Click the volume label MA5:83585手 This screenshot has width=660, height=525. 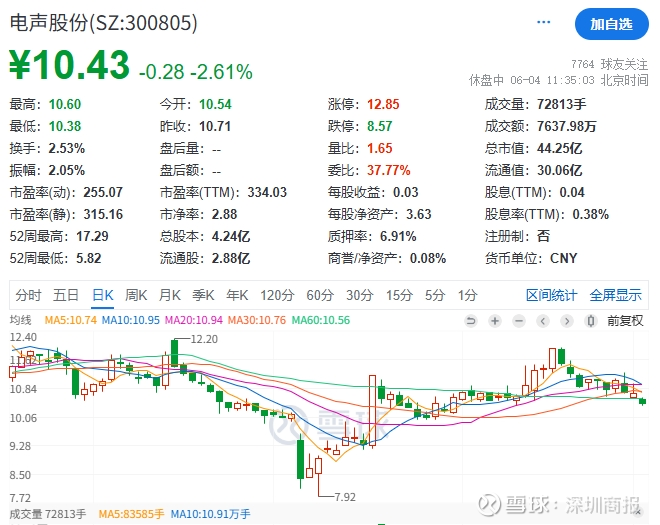131,514
